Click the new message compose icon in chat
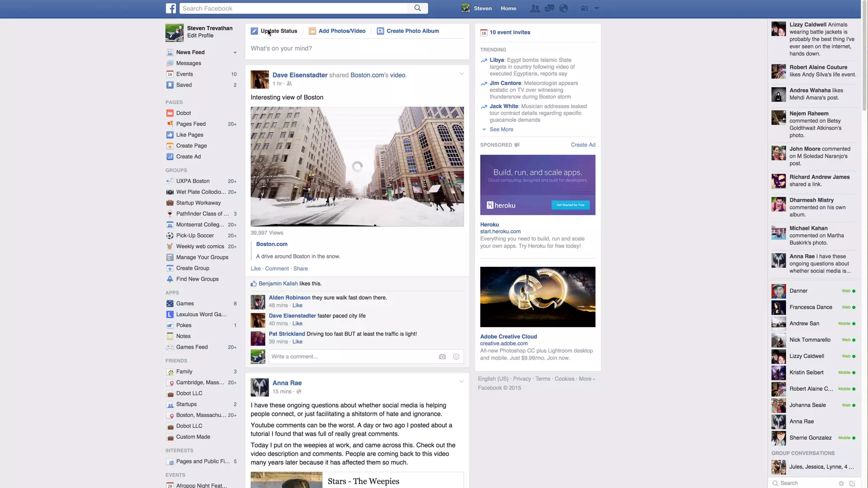Image resolution: width=868 pixels, height=488 pixels. click(852, 483)
